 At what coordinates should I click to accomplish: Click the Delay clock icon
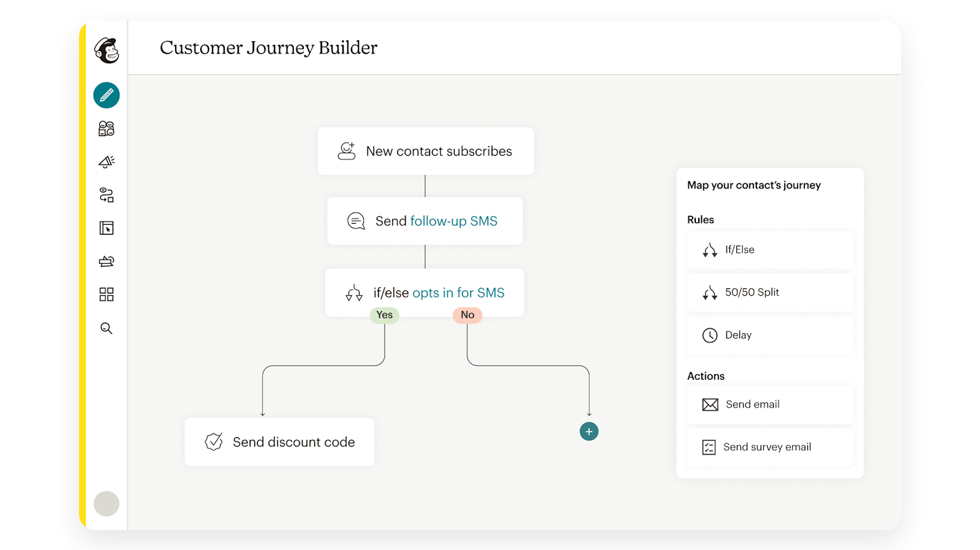[710, 336]
